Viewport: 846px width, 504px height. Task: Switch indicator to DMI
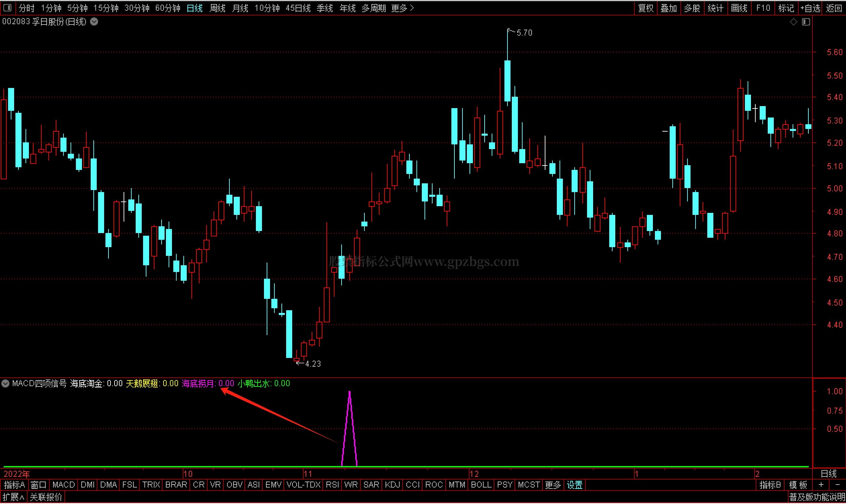[88, 486]
